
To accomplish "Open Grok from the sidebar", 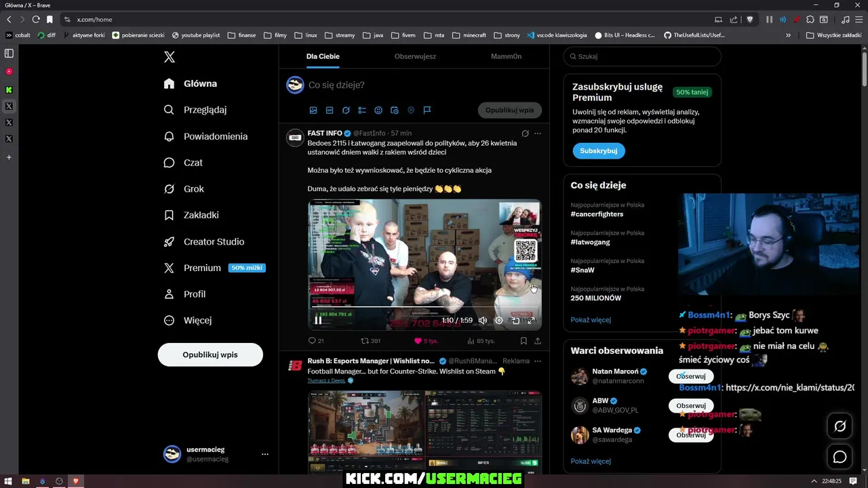I will (x=184, y=189).
